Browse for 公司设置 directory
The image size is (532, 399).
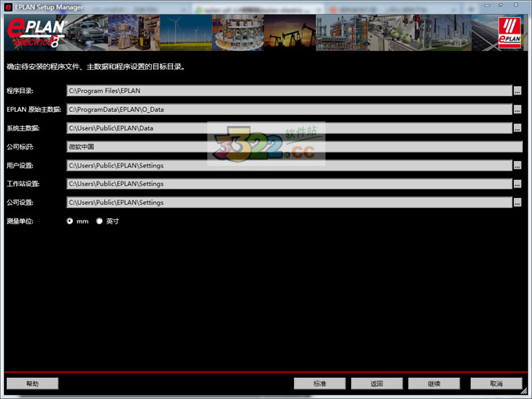[x=517, y=202]
